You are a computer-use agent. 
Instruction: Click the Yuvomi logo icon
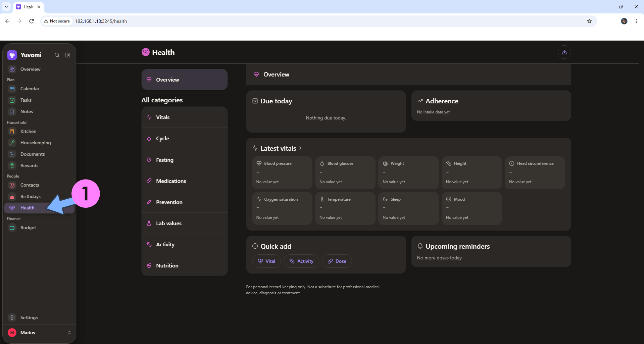coord(12,55)
